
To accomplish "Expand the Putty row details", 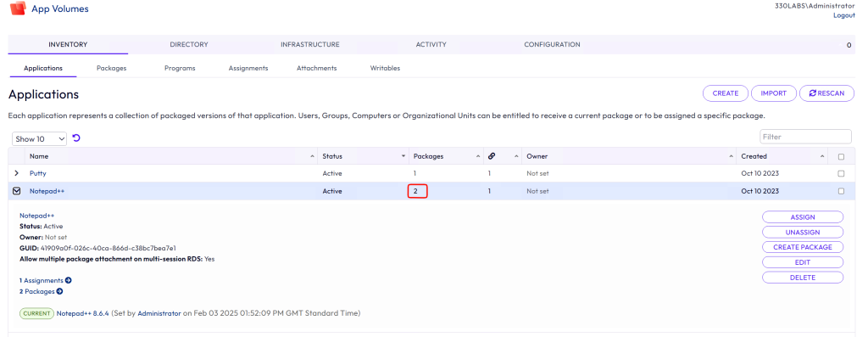I will pos(16,173).
